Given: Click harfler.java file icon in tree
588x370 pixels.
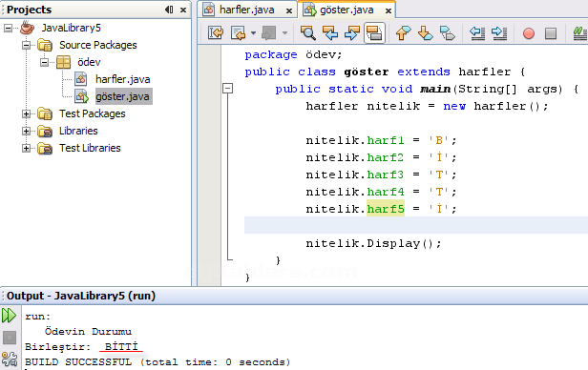Looking at the screenshot, I should (x=80, y=79).
